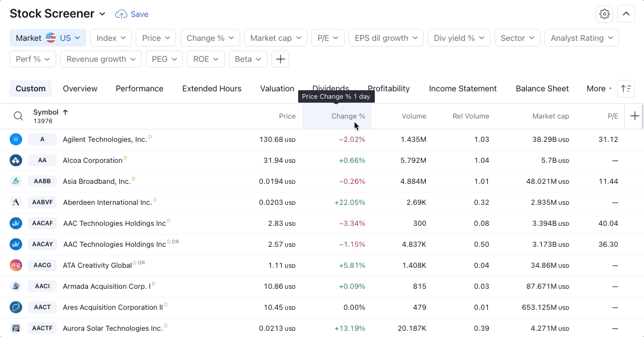Click the plus icon to add filter
Screen dimensions: 644x337
280,59
